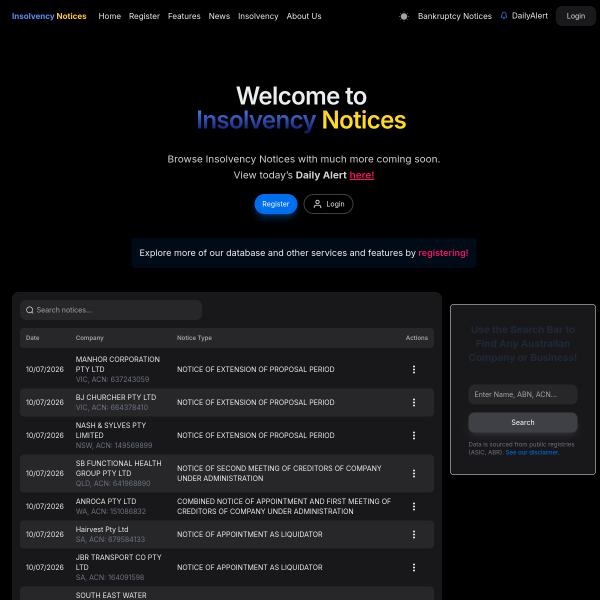Click MANHOR's Notice of Extension of Proposal Period
The image size is (600, 600).
coord(256,369)
